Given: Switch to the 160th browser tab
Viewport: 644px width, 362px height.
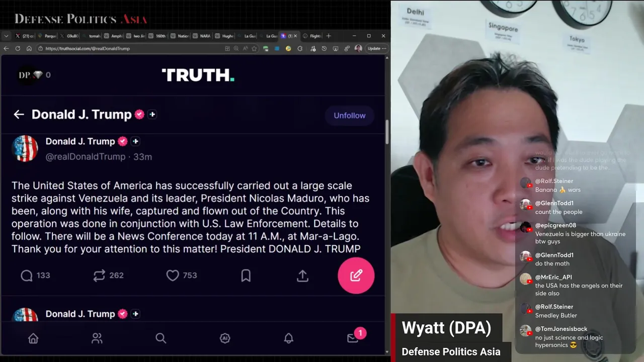Looking at the screenshot, I should click(x=158, y=36).
